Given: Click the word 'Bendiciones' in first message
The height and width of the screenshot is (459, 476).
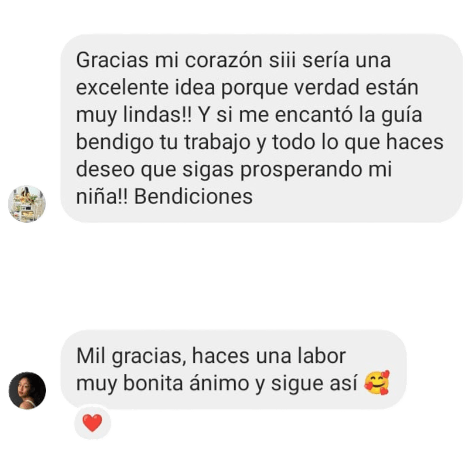Looking at the screenshot, I should point(193,197).
